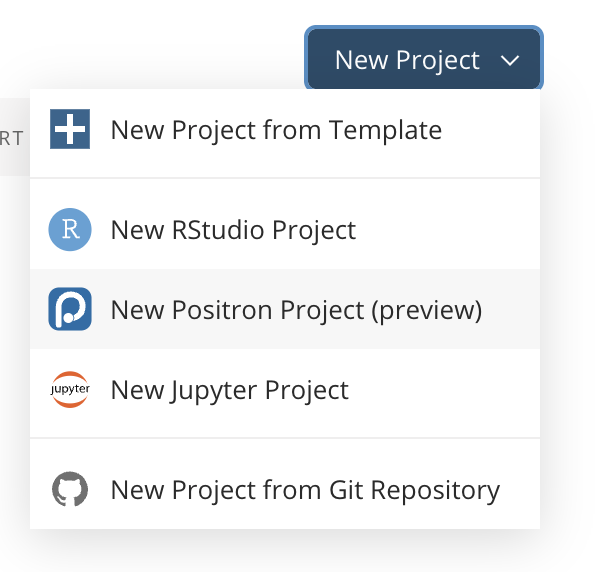
Task: Select New RStudio Project entry
Action: [x=285, y=230]
